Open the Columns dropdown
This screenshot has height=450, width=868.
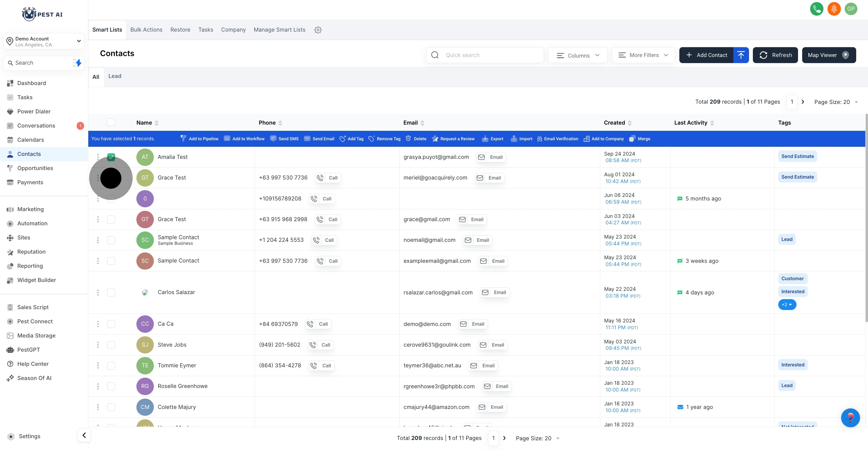pyautogui.click(x=577, y=55)
